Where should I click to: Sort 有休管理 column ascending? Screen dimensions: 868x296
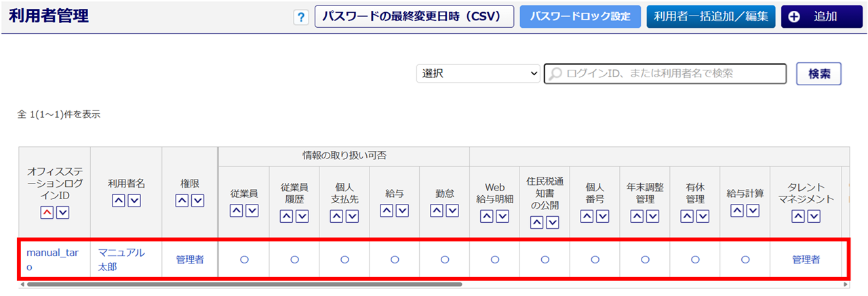pos(688,217)
